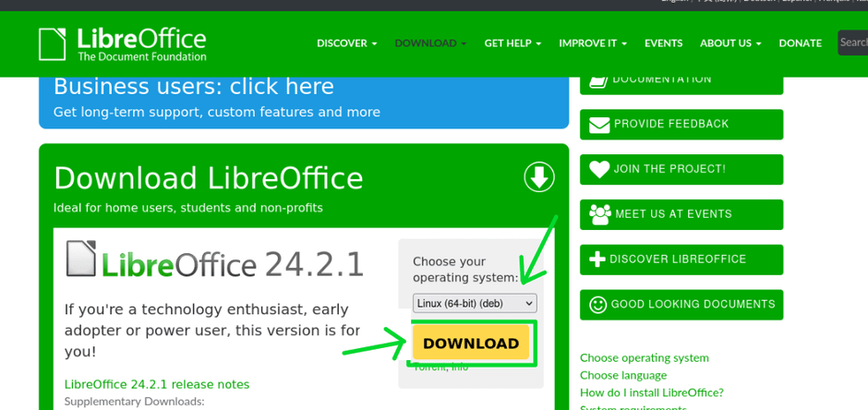Click the PROVIDE FEEDBACK button
The image size is (868, 410).
pos(681,125)
